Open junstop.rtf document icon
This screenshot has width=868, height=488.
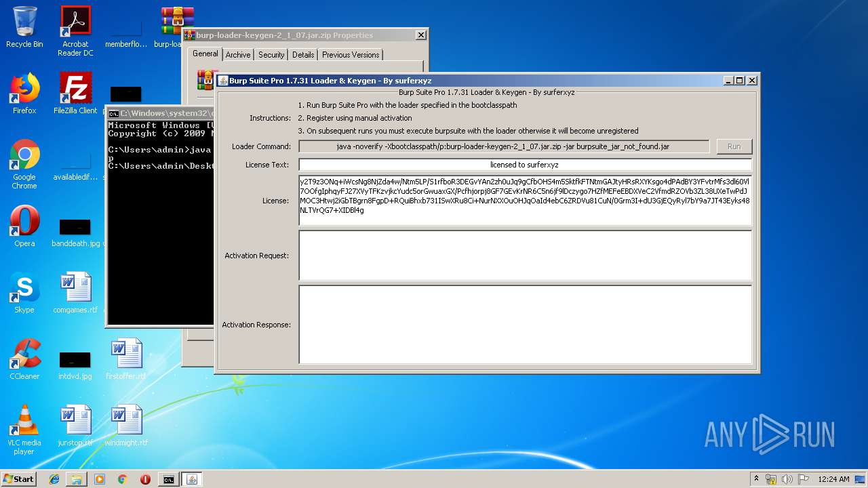click(x=75, y=426)
